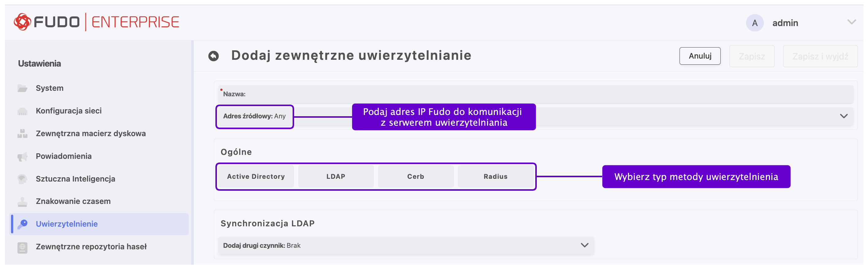Open the Dodaj drugi czynnik dropdown
Image resolution: width=868 pixels, height=272 pixels.
click(x=584, y=245)
